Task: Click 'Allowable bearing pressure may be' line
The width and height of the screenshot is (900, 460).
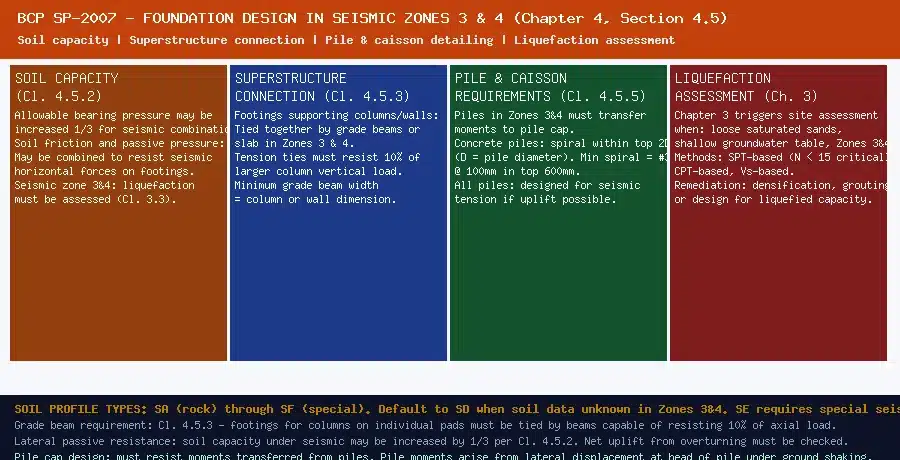Action: point(113,115)
